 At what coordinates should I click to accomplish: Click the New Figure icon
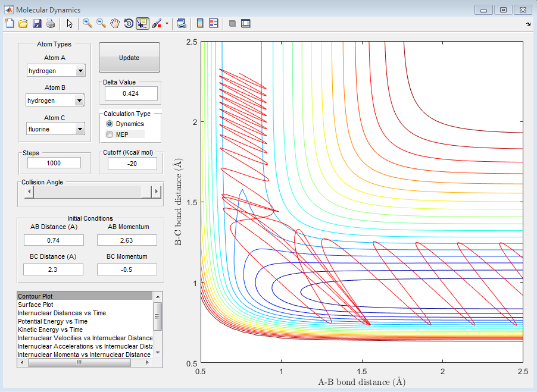[x=10, y=23]
